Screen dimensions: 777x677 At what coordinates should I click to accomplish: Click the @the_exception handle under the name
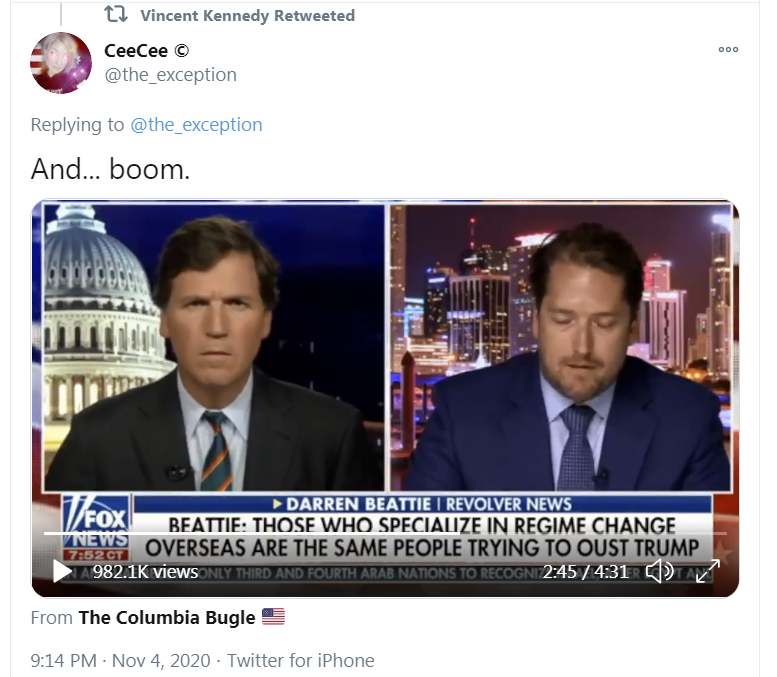pos(171,75)
